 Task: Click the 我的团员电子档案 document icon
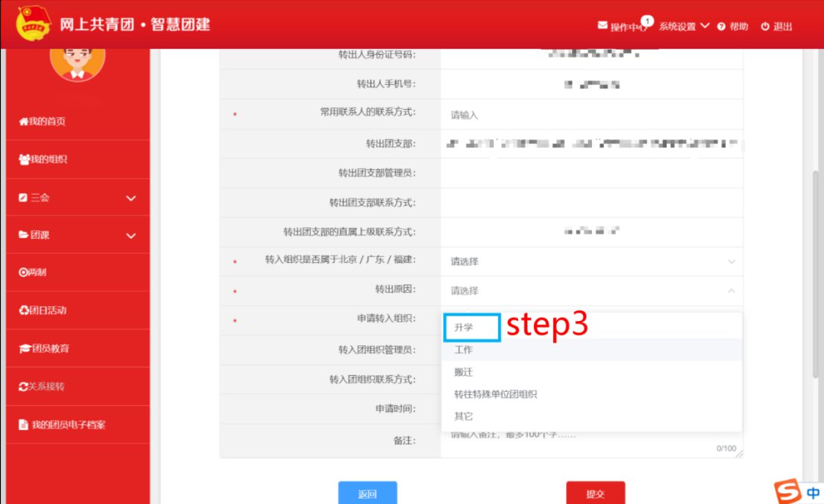click(23, 424)
